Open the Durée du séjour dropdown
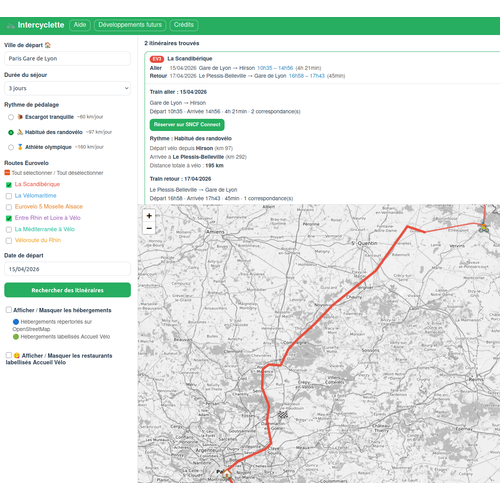500x500 pixels. 67,88
